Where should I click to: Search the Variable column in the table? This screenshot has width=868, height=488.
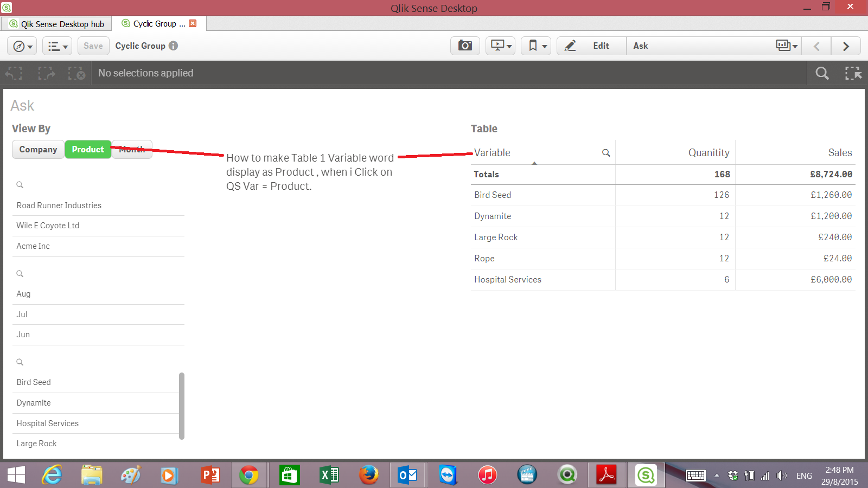(606, 153)
